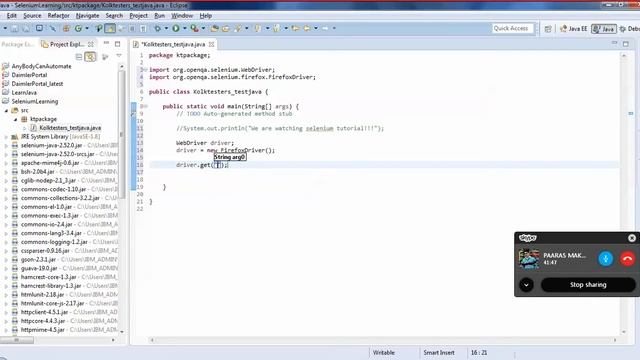
Task: Click the Quick Access field
Action: [x=512, y=29]
